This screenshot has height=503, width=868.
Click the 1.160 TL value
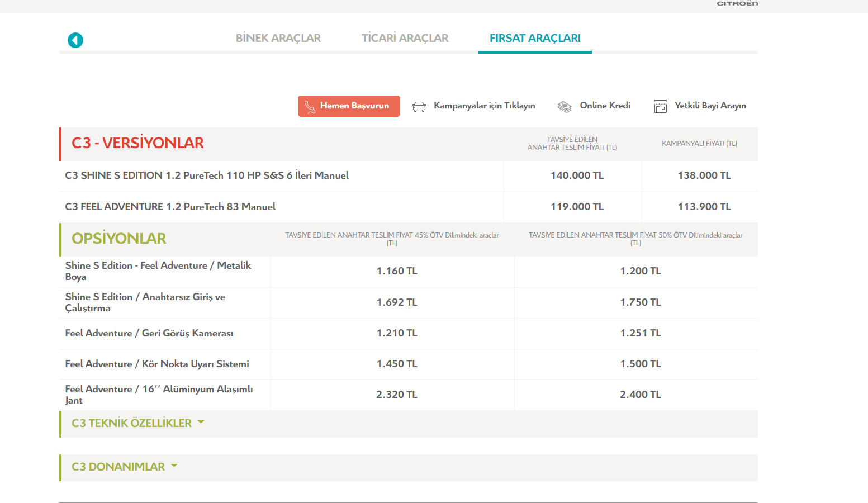[x=397, y=271]
